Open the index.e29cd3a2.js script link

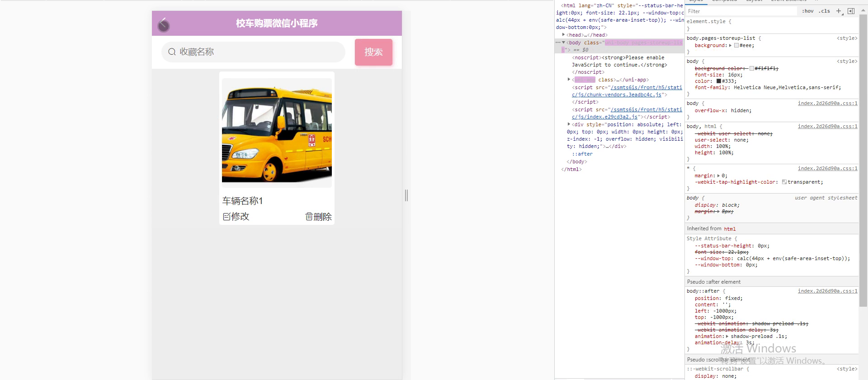click(627, 113)
